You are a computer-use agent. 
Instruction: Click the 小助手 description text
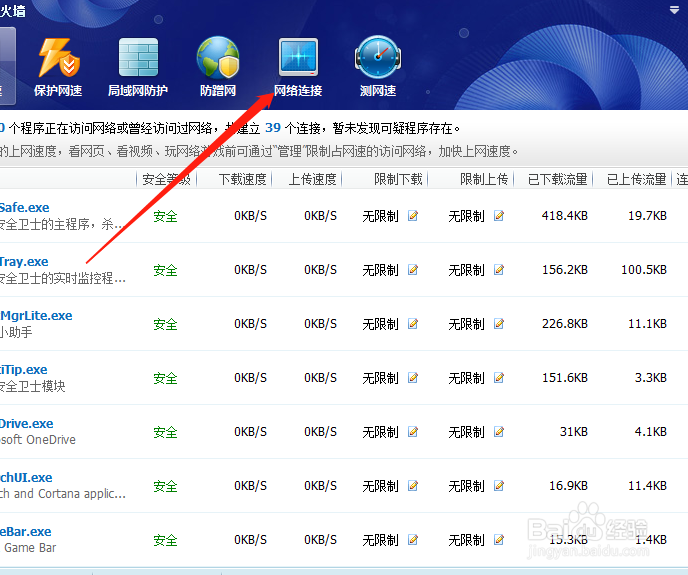(16, 332)
